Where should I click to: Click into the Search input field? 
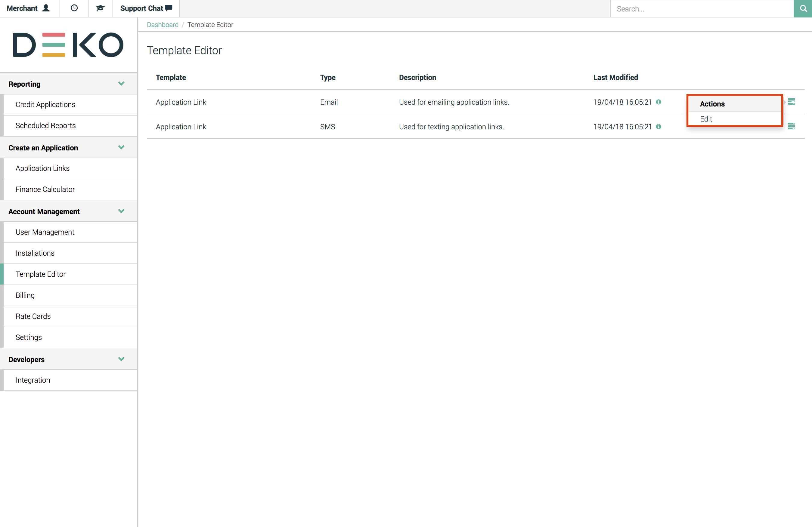(701, 8)
